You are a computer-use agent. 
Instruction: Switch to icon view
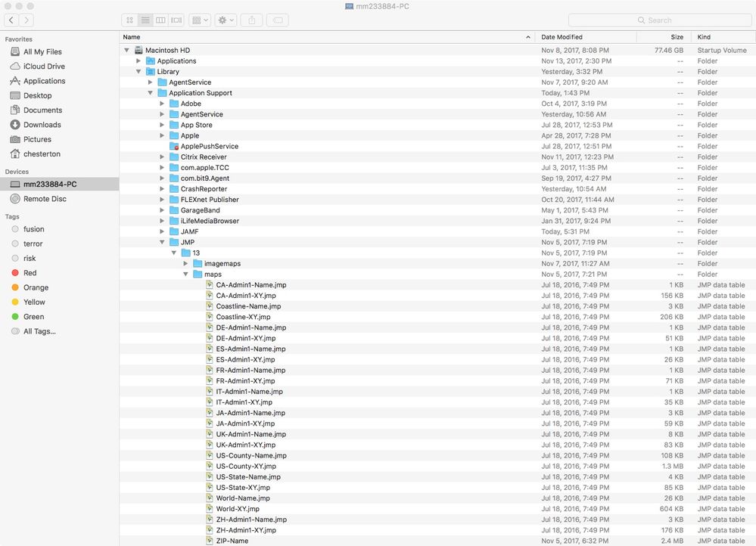point(129,20)
